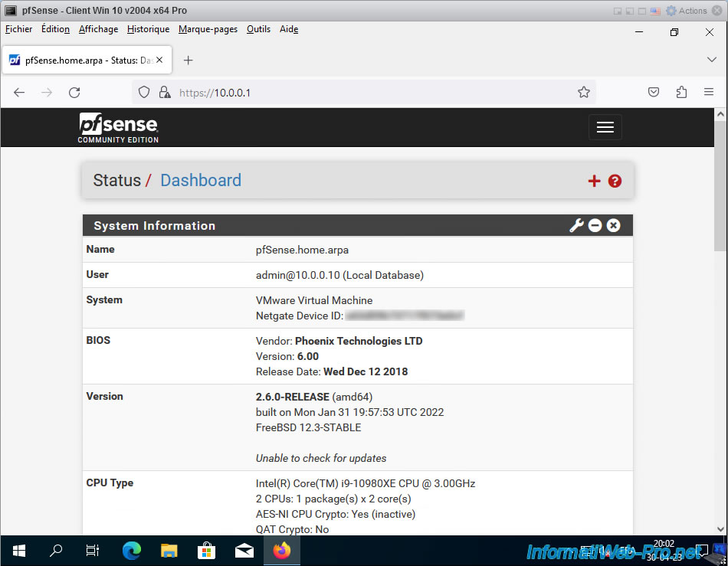Reload the current page
The height and width of the screenshot is (566, 728).
pos(74,93)
